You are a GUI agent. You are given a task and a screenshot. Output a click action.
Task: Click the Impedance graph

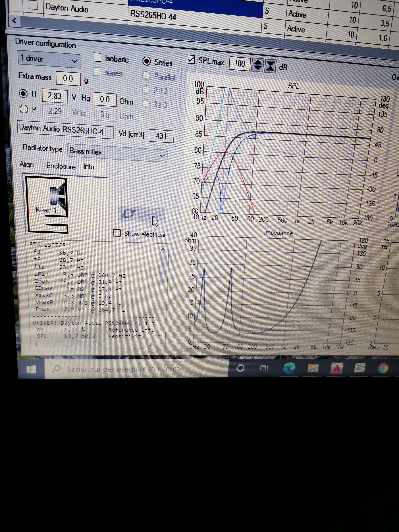[x=274, y=290]
